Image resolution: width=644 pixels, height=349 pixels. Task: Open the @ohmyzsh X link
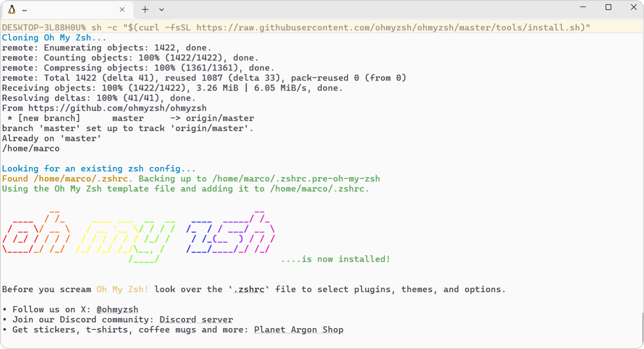pyautogui.click(x=117, y=309)
